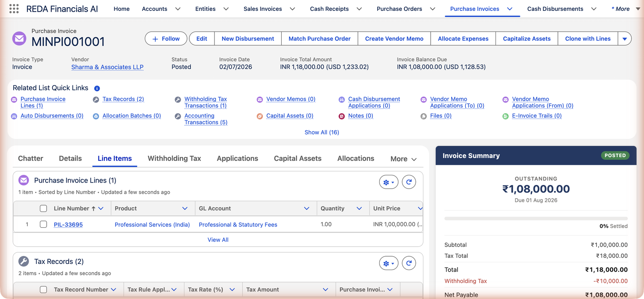This screenshot has width=644, height=299.
Task: Expand the Purchase Orders nav dropdown chevron
Action: [x=432, y=9]
